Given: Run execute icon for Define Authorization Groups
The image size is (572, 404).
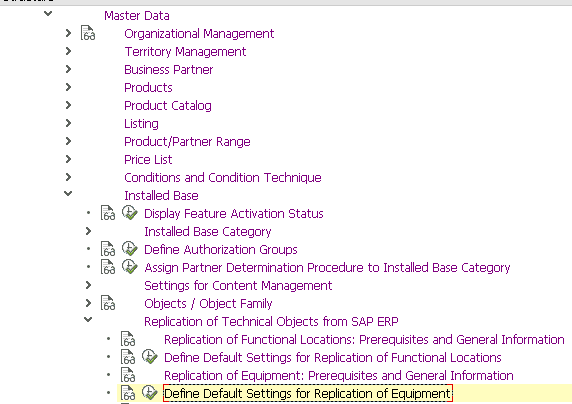Looking at the screenshot, I should [x=130, y=249].
